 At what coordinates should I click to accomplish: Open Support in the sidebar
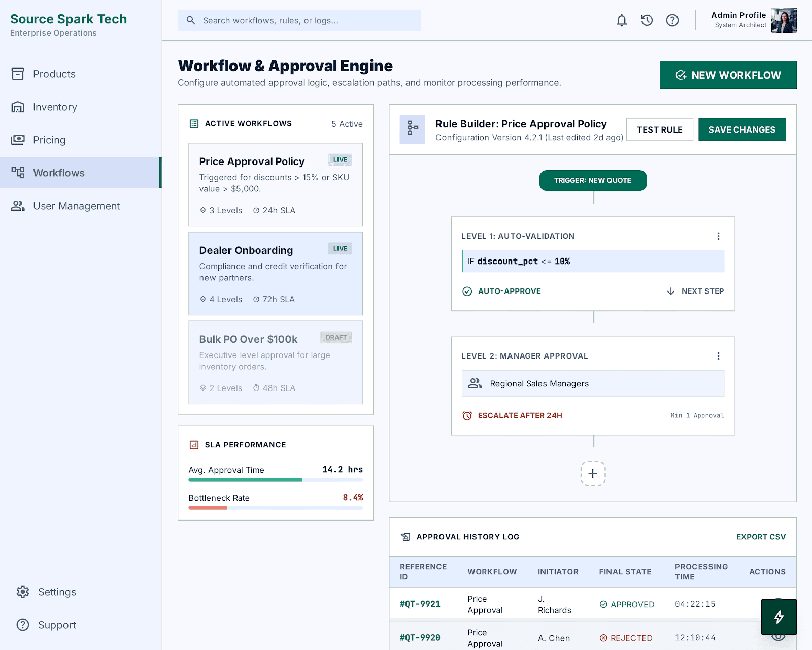coord(81,625)
